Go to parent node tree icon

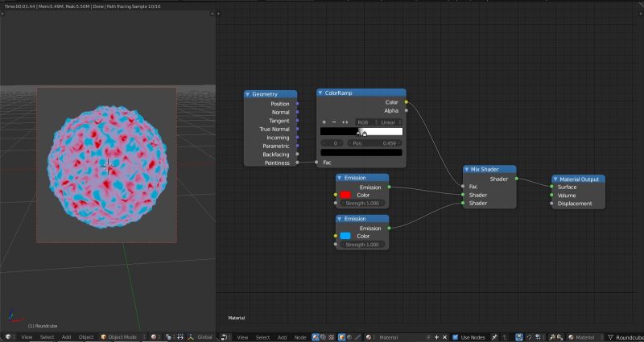tap(505, 337)
